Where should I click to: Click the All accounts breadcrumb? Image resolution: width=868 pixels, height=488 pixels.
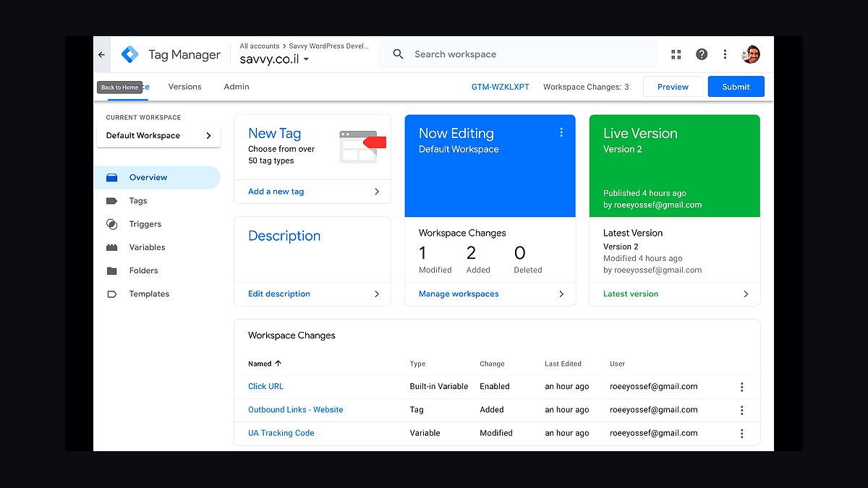(x=260, y=46)
